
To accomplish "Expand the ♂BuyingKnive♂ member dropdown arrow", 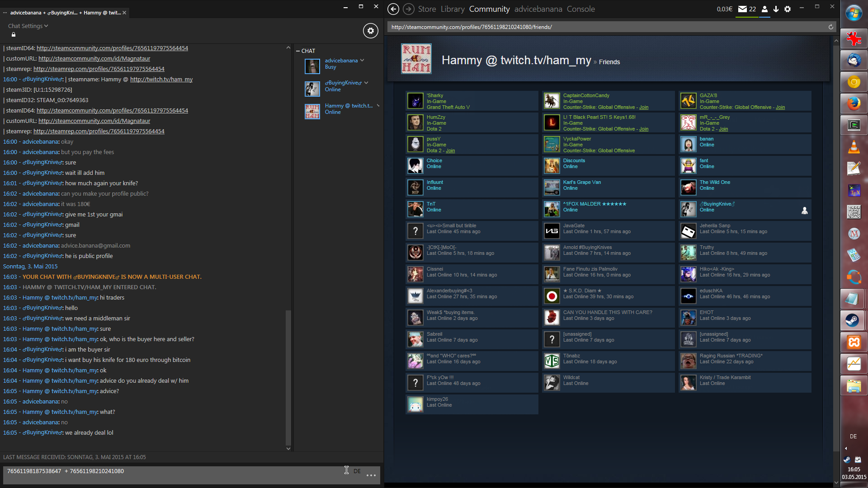I will click(x=366, y=83).
